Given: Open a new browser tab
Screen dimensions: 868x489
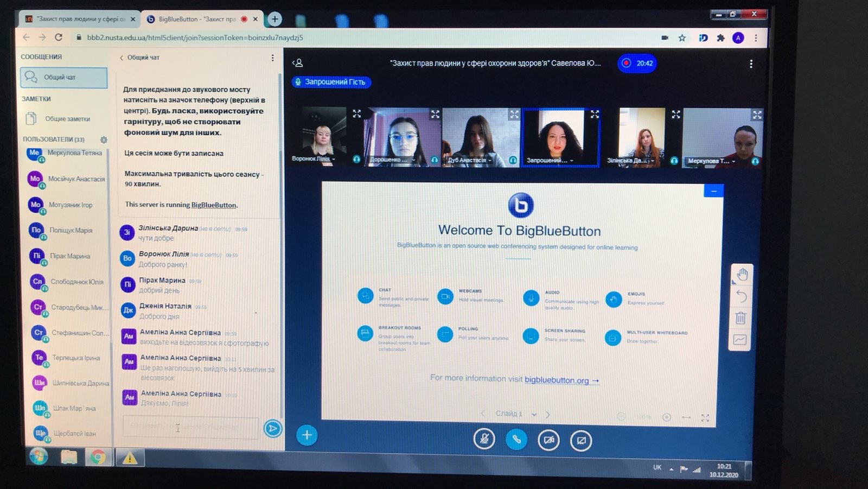Looking at the screenshot, I should (x=275, y=19).
